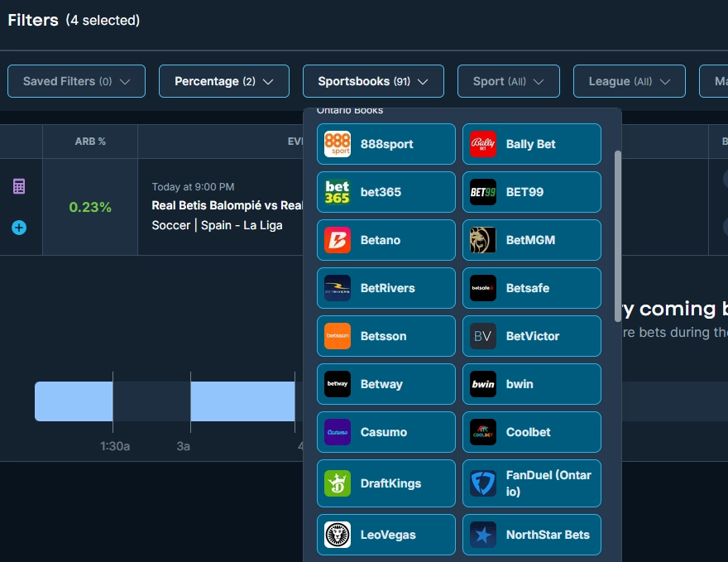Select the 888sport logo icon
728x562 pixels.
338,144
